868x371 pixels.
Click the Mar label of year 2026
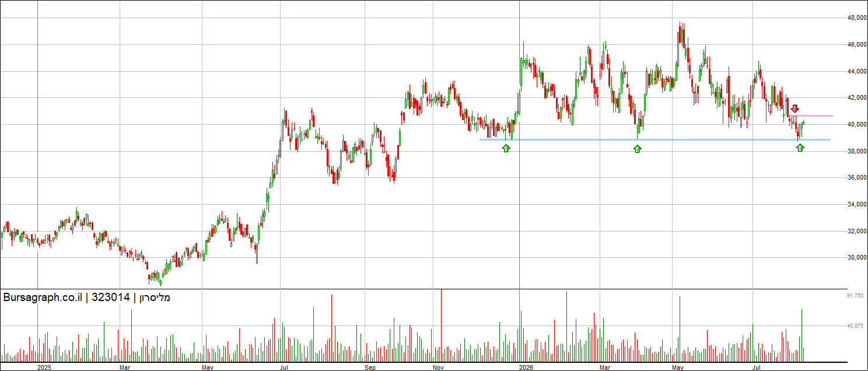(x=605, y=367)
